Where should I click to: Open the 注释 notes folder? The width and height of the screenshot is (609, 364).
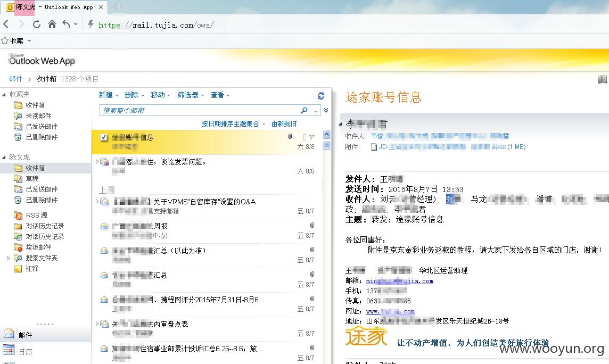point(32,269)
